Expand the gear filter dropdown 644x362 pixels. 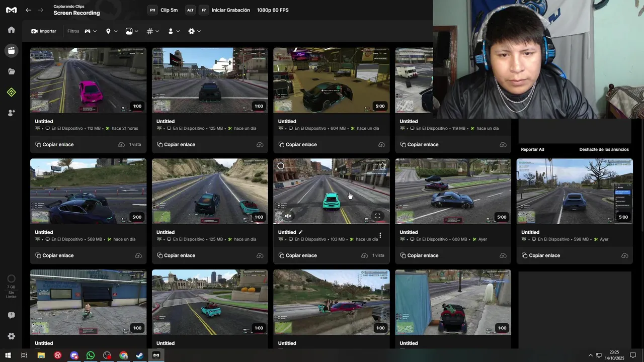[x=194, y=31]
